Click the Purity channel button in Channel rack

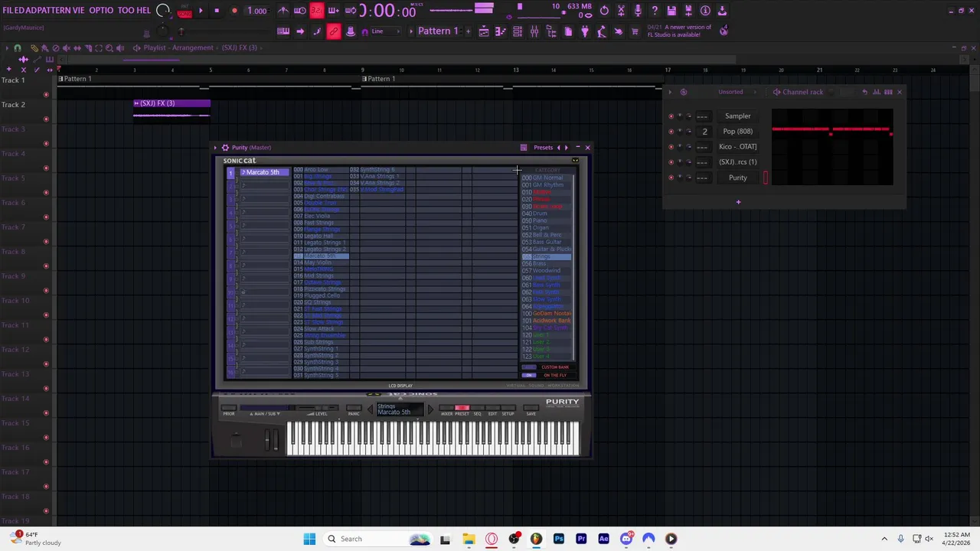point(738,178)
